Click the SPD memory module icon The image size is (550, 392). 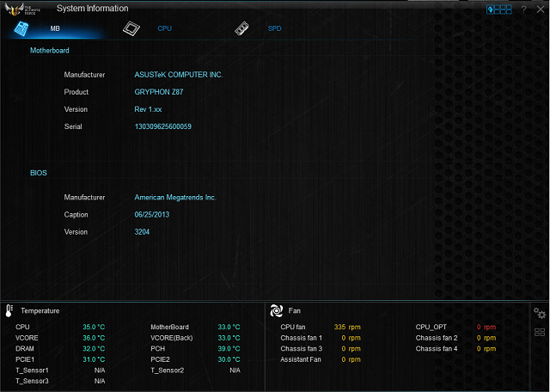(x=241, y=28)
